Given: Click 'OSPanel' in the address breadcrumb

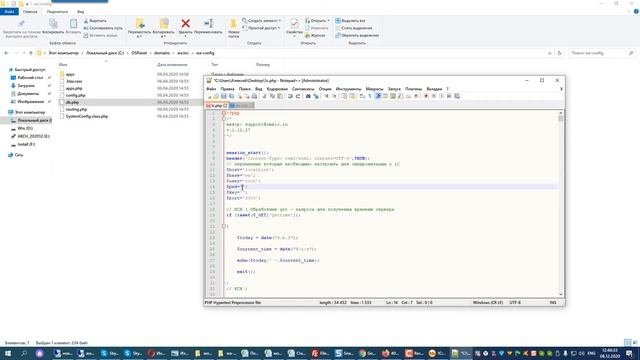Looking at the screenshot, I should 139,53.
